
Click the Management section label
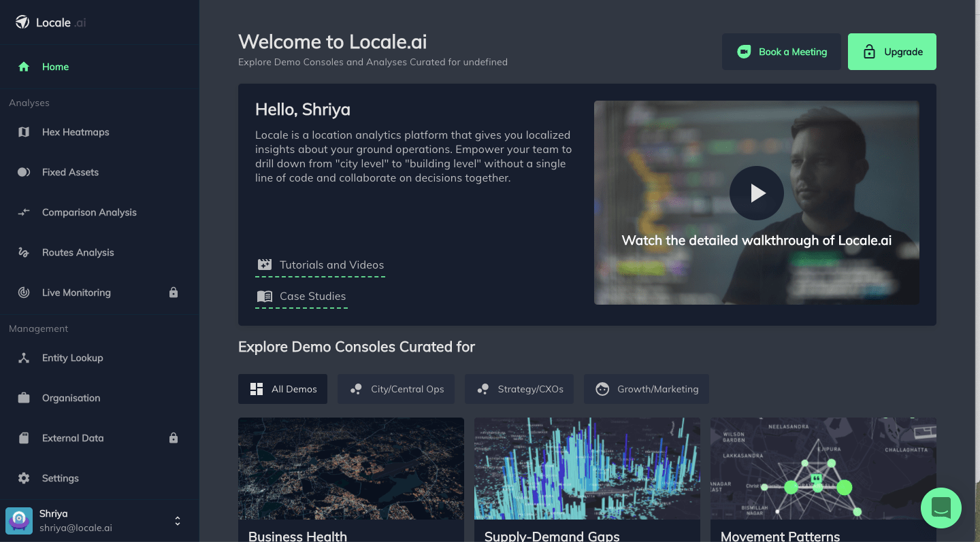pos(39,328)
